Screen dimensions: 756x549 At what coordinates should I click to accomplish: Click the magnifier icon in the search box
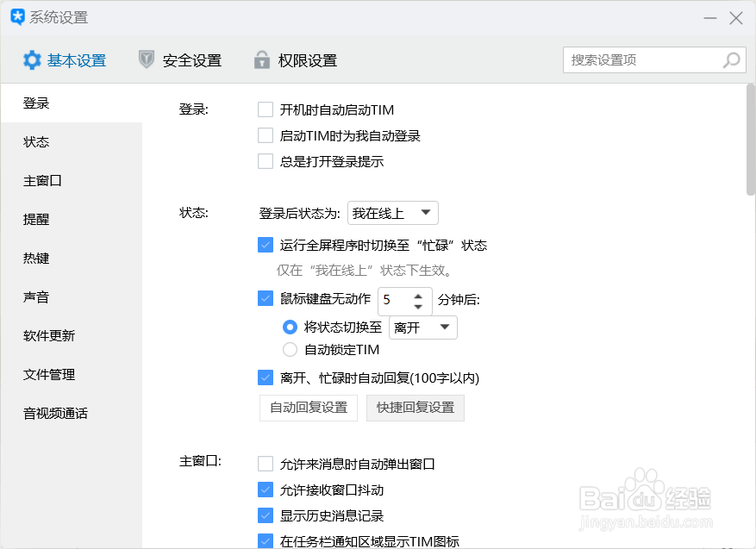(729, 59)
